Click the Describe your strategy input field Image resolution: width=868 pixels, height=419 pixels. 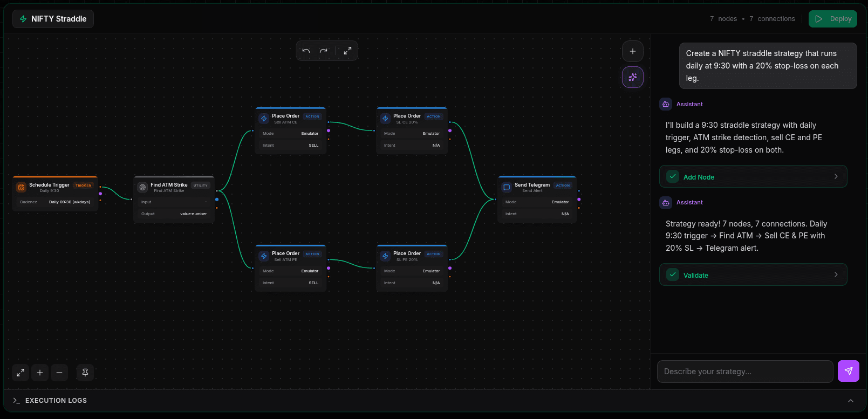pyautogui.click(x=745, y=372)
